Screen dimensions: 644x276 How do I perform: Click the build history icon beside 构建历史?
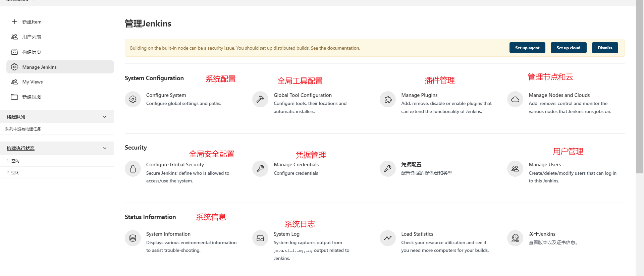coord(14,52)
